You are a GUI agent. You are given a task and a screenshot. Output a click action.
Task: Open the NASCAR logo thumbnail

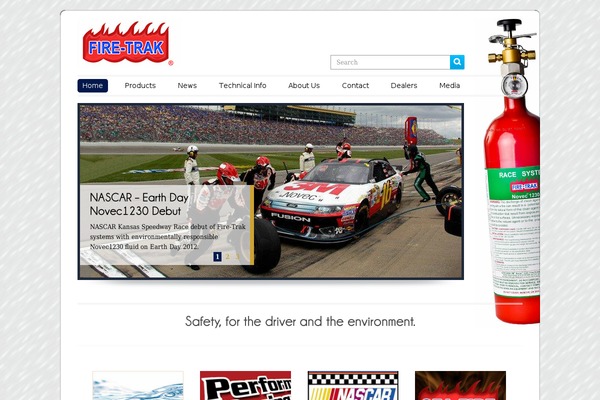[x=353, y=385]
